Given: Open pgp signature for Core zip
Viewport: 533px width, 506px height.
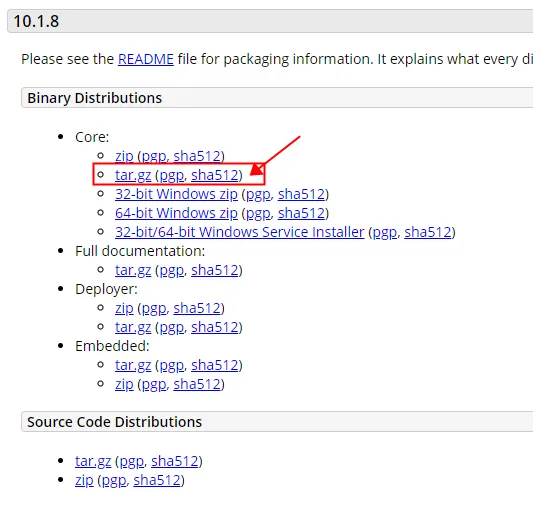Looking at the screenshot, I should pos(154,156).
